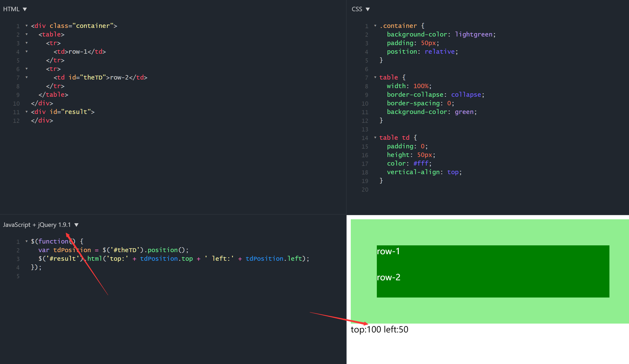
Task: Click the 'background-color: green' line in CSS
Action: tap(432, 112)
